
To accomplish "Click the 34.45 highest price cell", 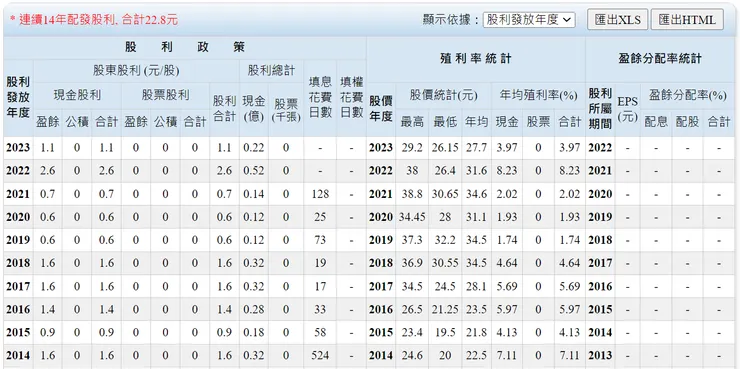I will pyautogui.click(x=412, y=217).
